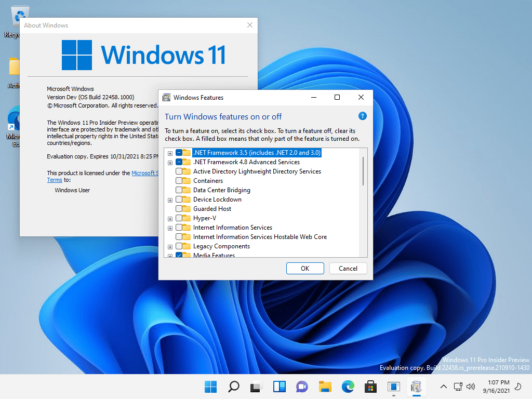532x399 pixels.
Task: Open taskbar Search
Action: [x=233, y=387]
